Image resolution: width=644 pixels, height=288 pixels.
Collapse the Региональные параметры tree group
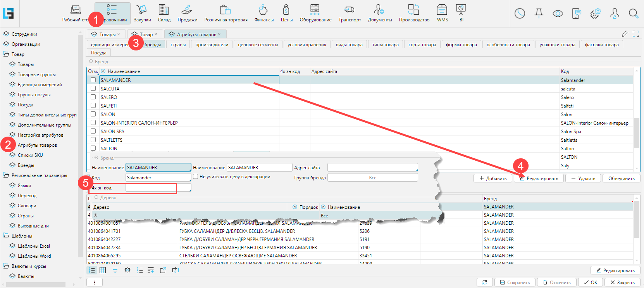[x=6, y=175]
